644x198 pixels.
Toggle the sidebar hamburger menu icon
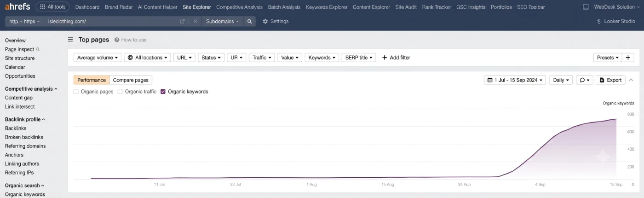click(x=70, y=40)
